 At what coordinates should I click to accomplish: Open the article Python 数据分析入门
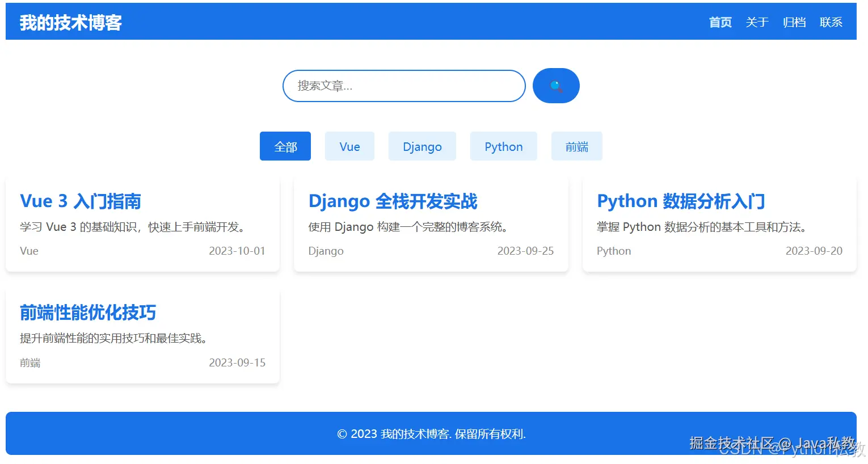(x=681, y=201)
